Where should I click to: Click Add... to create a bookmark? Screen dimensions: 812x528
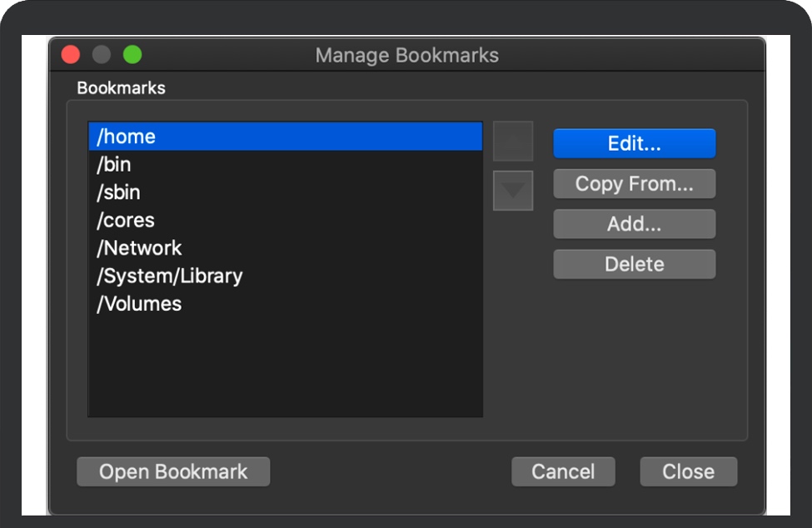click(634, 224)
